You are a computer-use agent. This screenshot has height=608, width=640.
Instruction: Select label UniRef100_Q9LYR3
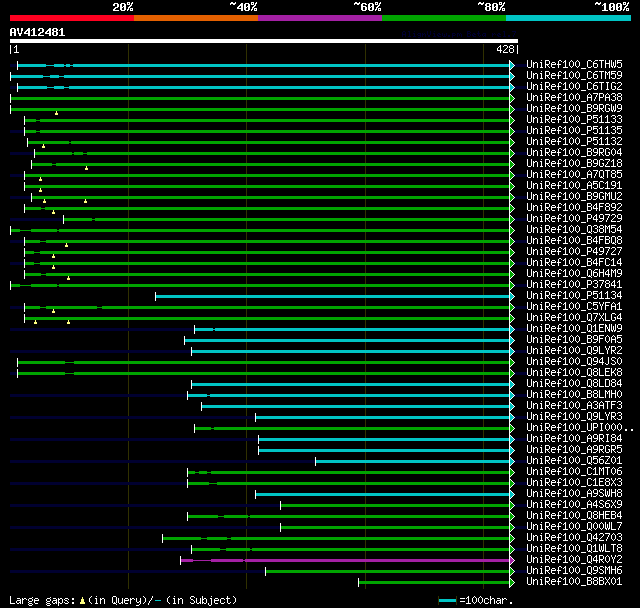(x=574, y=417)
